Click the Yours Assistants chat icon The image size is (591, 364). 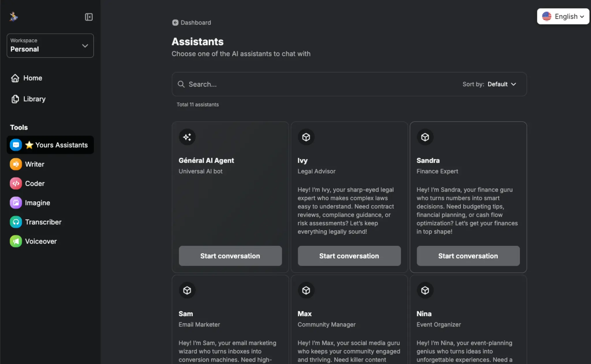pyautogui.click(x=16, y=145)
